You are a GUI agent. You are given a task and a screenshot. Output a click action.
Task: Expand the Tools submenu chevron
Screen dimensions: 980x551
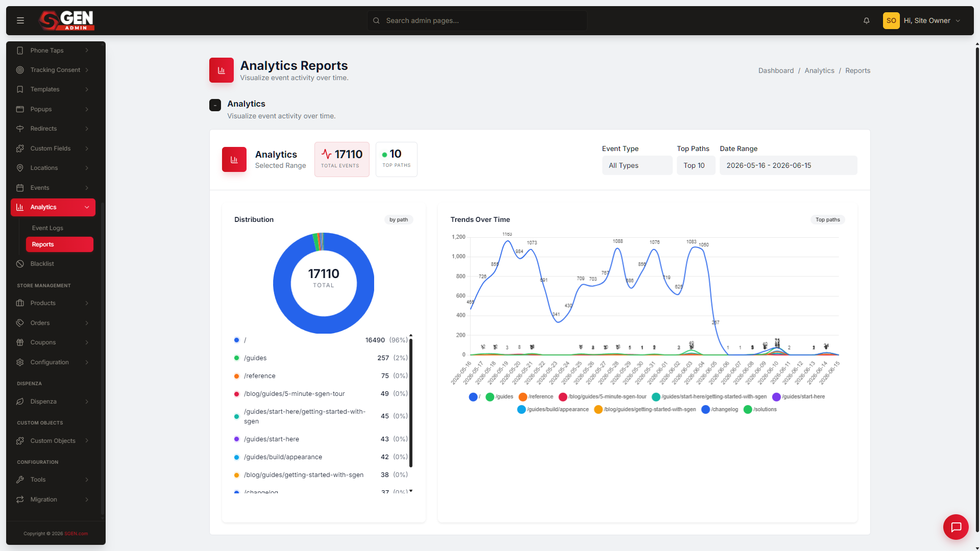coord(87,480)
